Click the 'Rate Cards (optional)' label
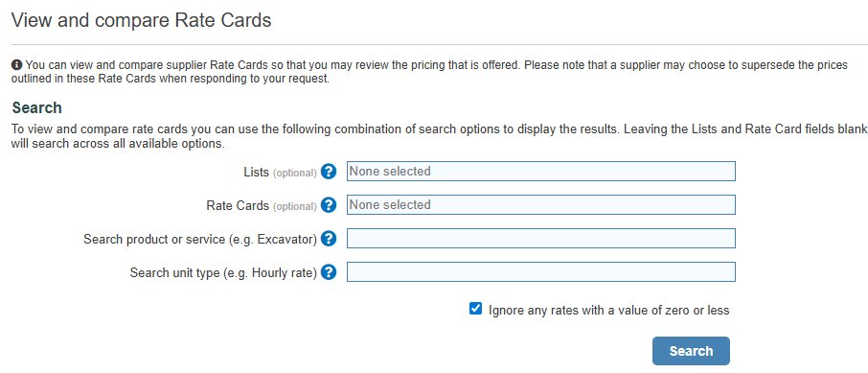The height and width of the screenshot is (373, 868). pyautogui.click(x=262, y=206)
